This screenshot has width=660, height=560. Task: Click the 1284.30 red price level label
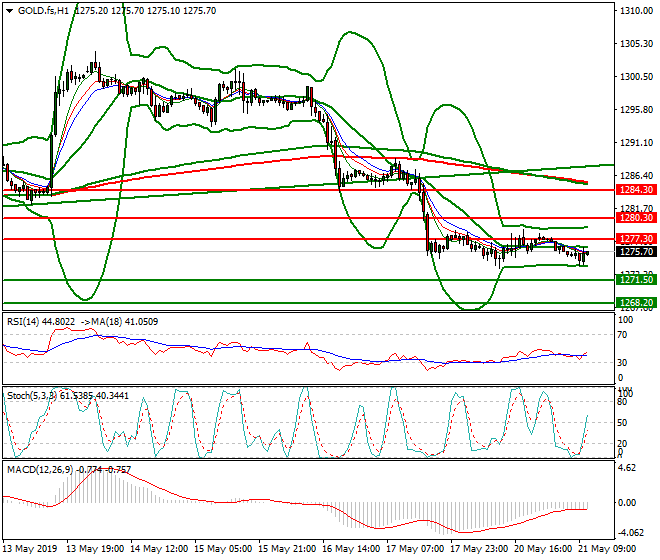[636, 190]
